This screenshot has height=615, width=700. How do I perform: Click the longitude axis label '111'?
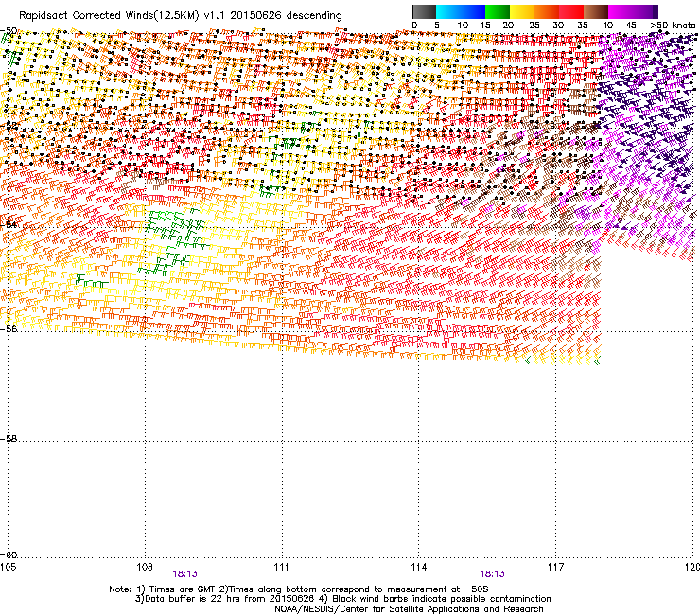coord(281,567)
